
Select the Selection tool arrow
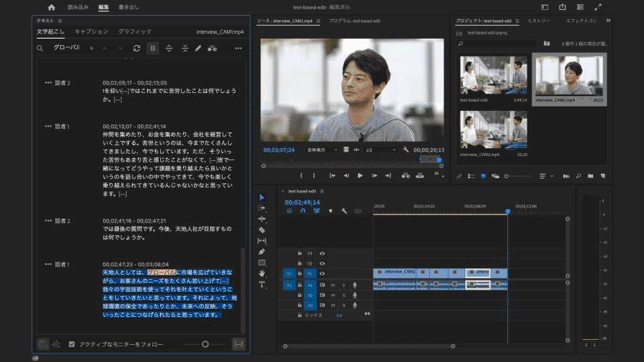tap(262, 197)
